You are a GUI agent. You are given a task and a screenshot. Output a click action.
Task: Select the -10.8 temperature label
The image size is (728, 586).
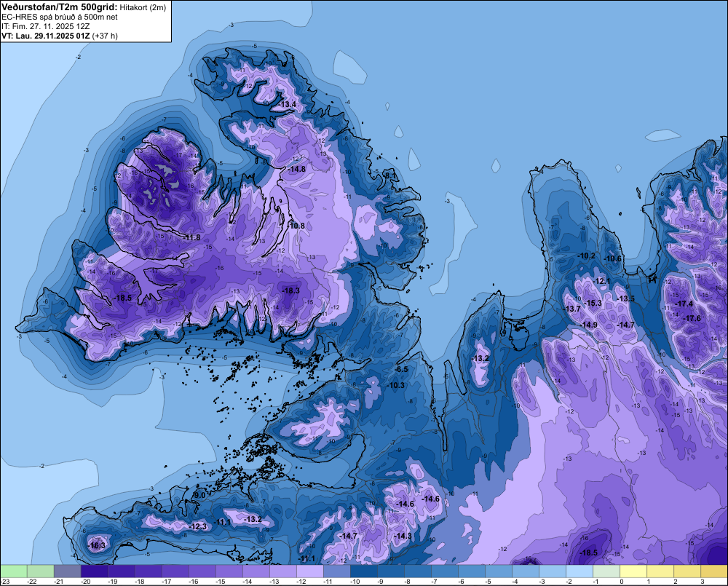[x=296, y=226]
